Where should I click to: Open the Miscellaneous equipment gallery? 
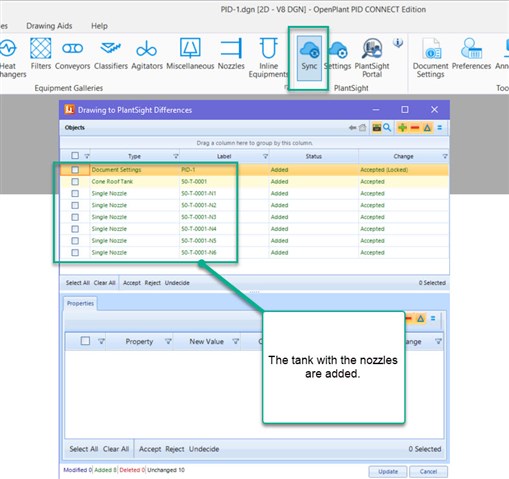point(190,54)
